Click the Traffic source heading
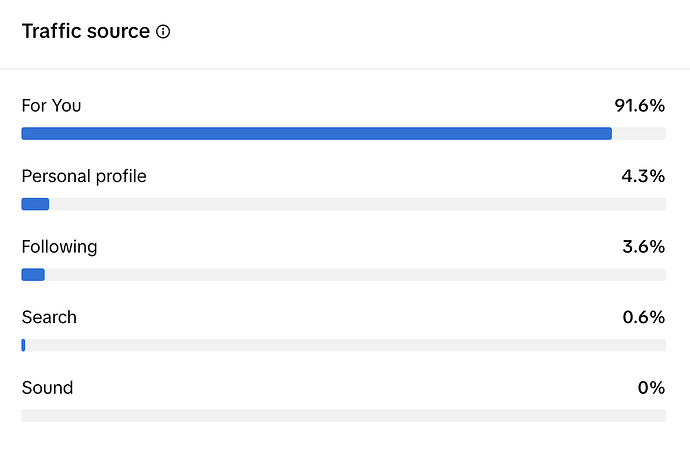The height and width of the screenshot is (450, 690). point(85,32)
